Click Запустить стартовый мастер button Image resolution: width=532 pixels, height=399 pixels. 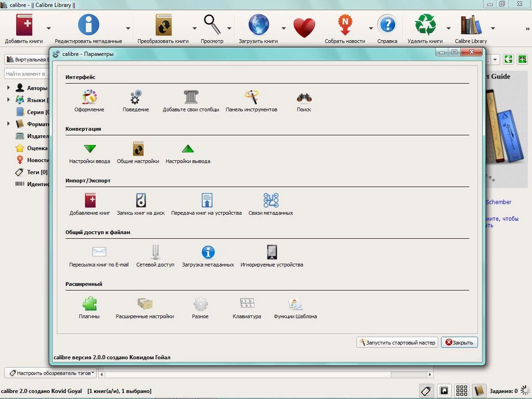point(397,342)
